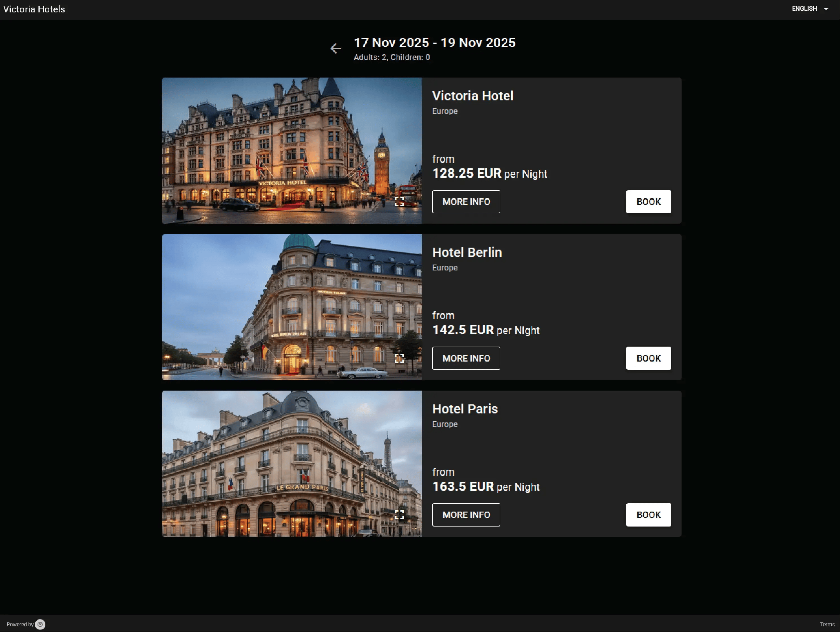Click the Powered by circular logo icon

click(39, 624)
